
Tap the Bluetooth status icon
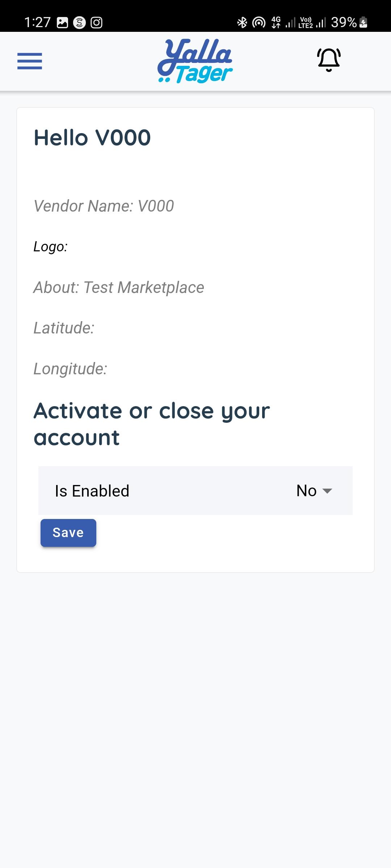pos(242,22)
